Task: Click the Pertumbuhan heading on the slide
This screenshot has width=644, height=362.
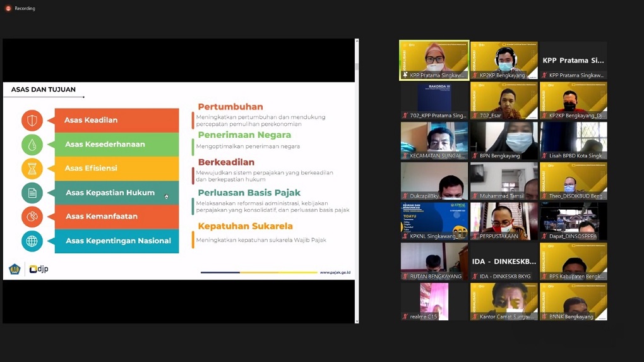Action: pyautogui.click(x=230, y=107)
